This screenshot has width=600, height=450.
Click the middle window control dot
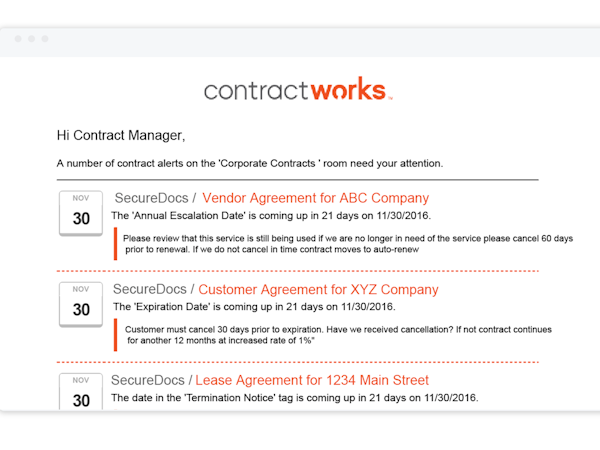pos(32,39)
